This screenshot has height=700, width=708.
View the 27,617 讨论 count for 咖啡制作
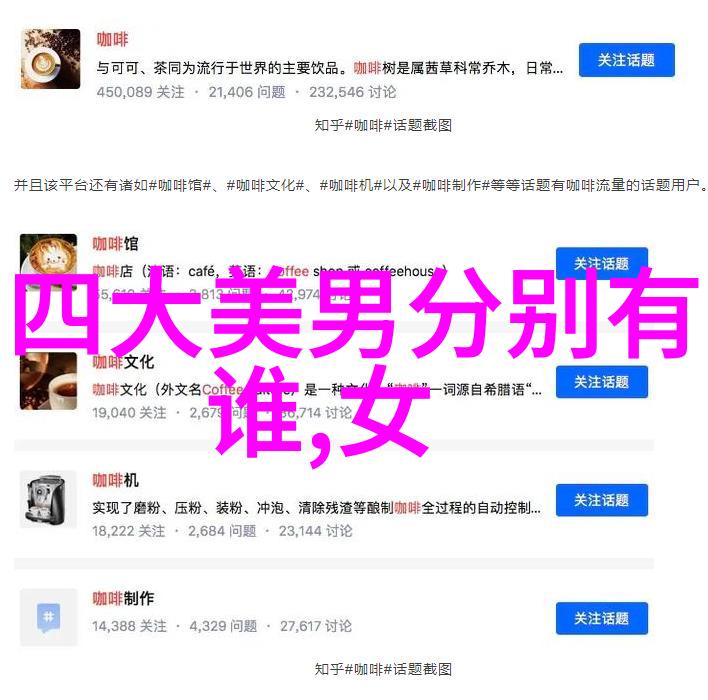pyautogui.click(x=316, y=626)
